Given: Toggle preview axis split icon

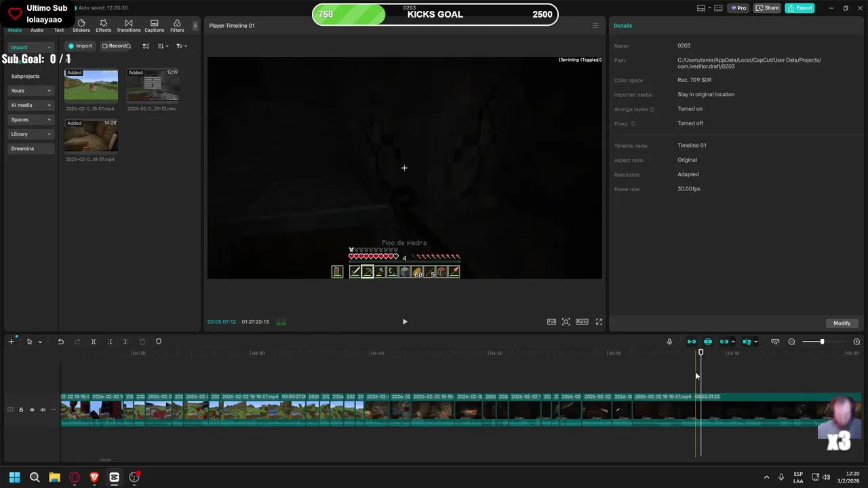Looking at the screenshot, I should coord(747,342).
